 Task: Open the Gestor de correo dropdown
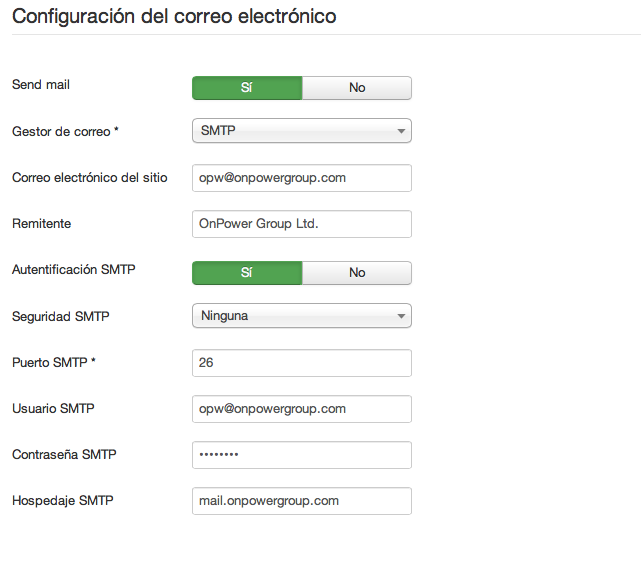(302, 131)
